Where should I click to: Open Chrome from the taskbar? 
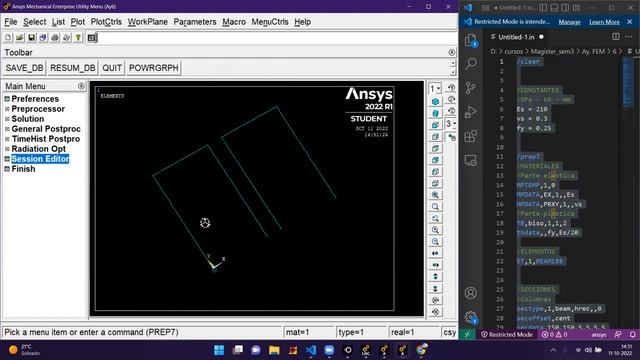point(421,350)
